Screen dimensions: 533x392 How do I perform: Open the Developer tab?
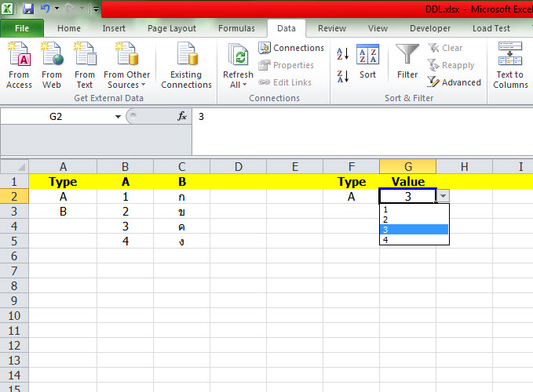click(x=430, y=28)
